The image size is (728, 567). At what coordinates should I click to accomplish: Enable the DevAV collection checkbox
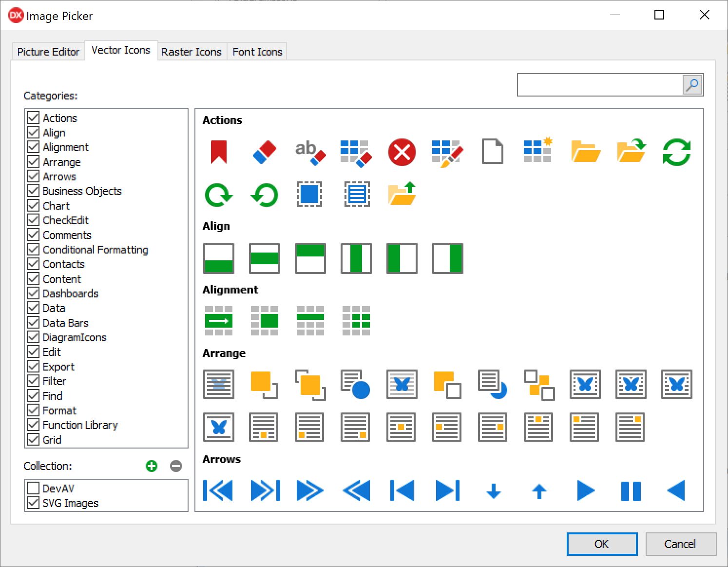[x=34, y=489]
